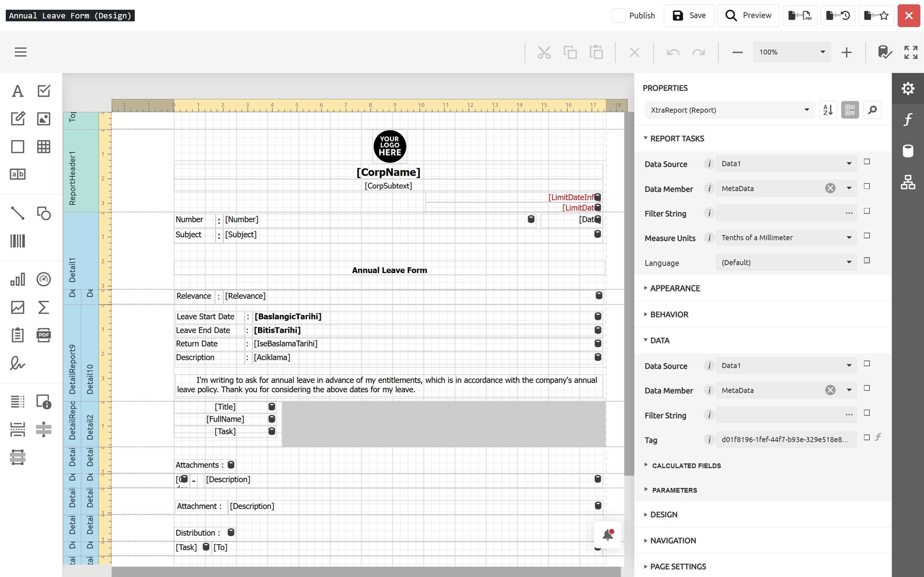Pick the PDF Content tool
Image resolution: width=924 pixels, height=577 pixels.
[43, 335]
